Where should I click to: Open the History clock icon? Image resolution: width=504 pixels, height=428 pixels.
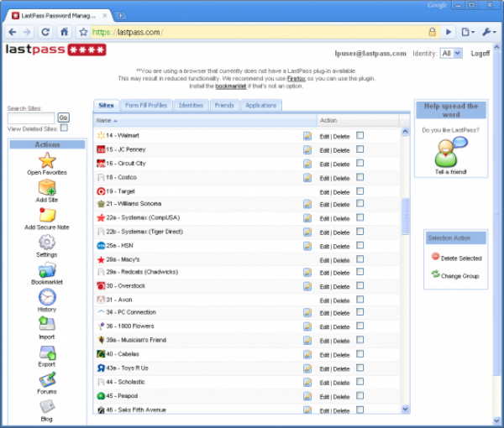47,297
